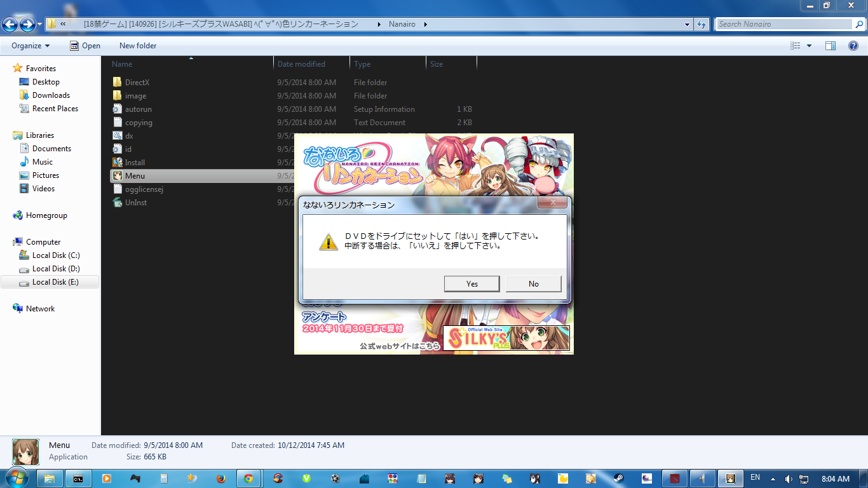Open Local Disk (D:)
Screen dimensions: 868x488
[x=56, y=269]
